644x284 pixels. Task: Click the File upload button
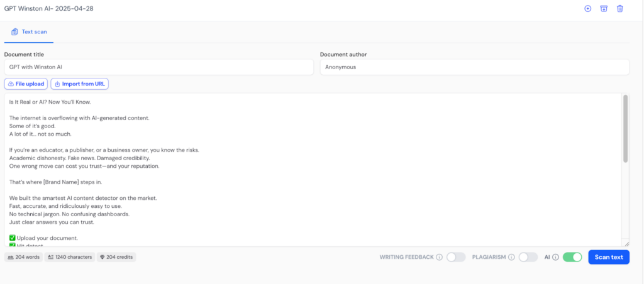pyautogui.click(x=26, y=84)
